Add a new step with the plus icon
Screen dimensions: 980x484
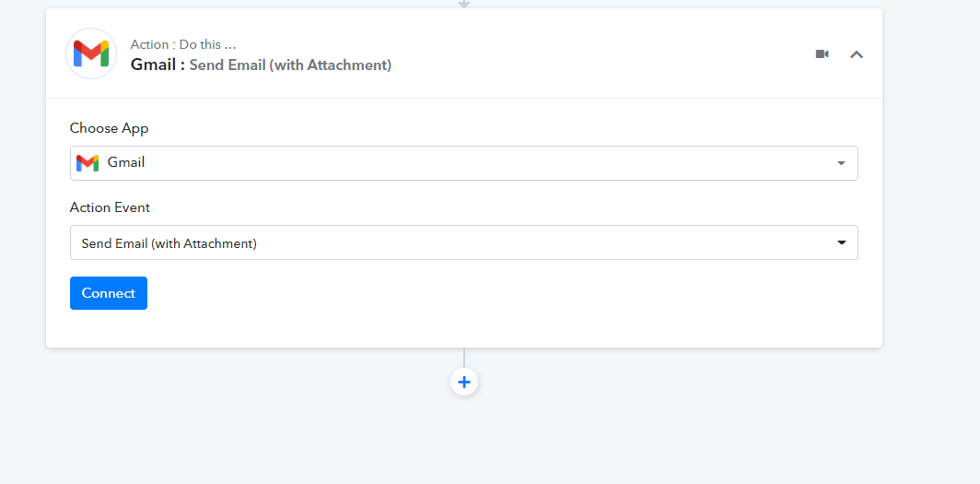click(464, 382)
